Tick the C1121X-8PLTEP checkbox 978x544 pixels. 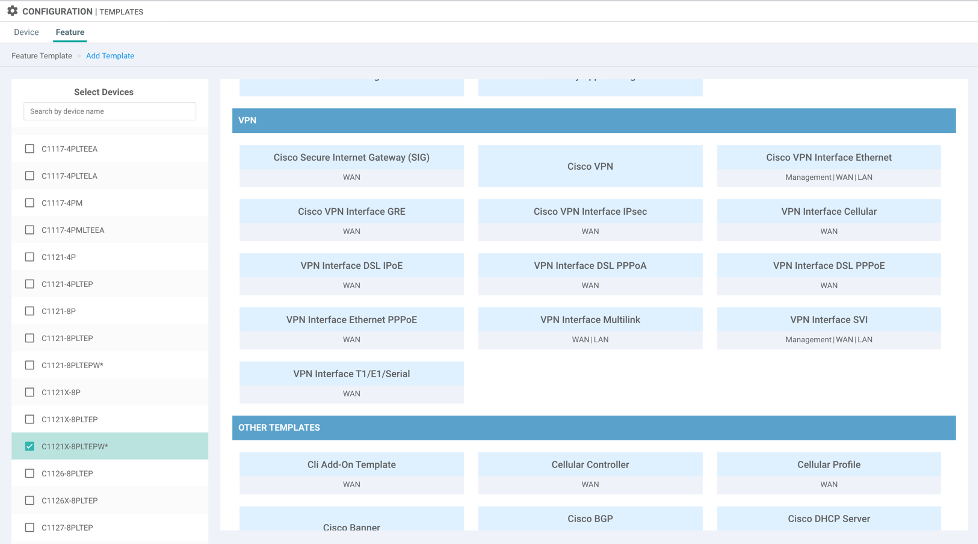29,419
